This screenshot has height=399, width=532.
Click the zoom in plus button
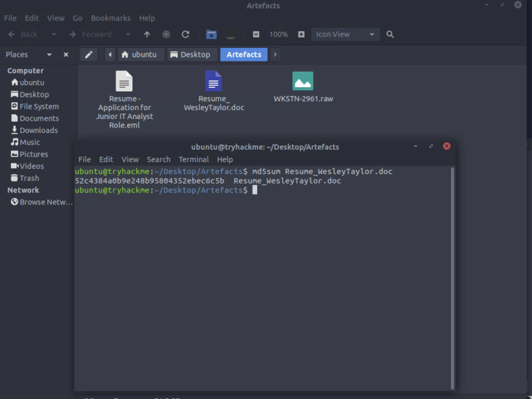click(301, 34)
